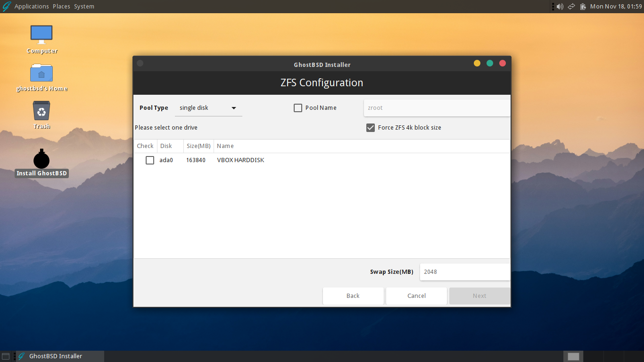Click the installer window menu dot in title bar
Image resolution: width=644 pixels, height=362 pixels.
pyautogui.click(x=140, y=63)
